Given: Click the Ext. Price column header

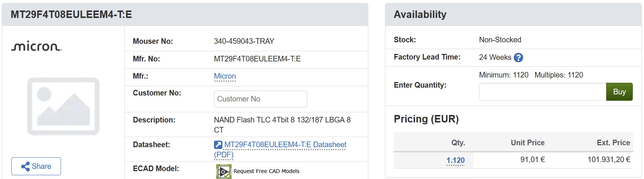Looking at the screenshot, I should (613, 143).
